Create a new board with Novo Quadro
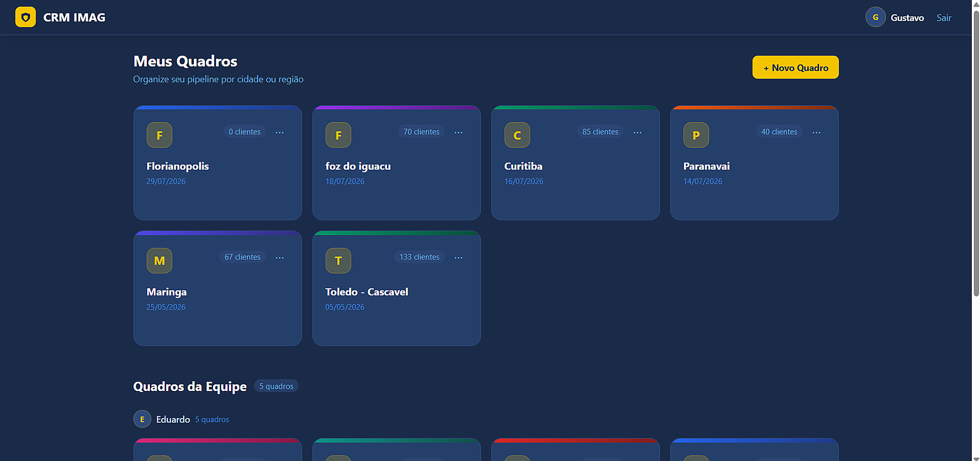Screen dimensions: 980x461 point(795,67)
